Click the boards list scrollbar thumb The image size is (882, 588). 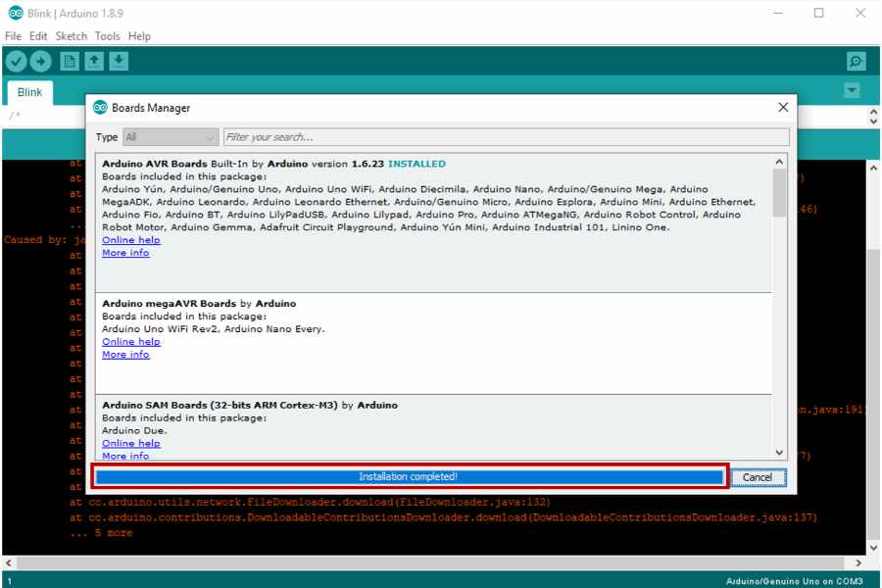pyautogui.click(x=779, y=192)
